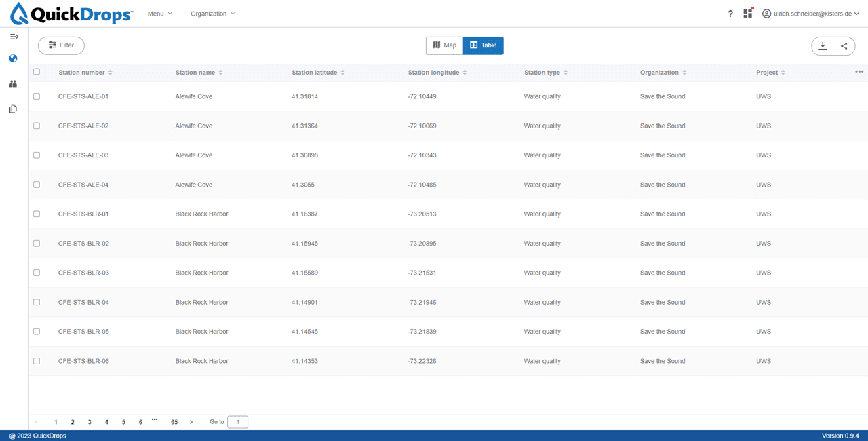Check the box for CFE-STS-ALE-01

click(x=37, y=96)
